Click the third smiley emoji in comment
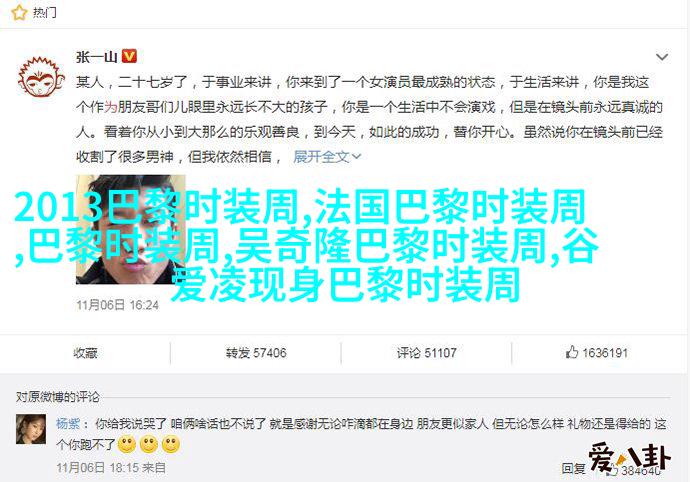The width and height of the screenshot is (690, 482). click(171, 445)
